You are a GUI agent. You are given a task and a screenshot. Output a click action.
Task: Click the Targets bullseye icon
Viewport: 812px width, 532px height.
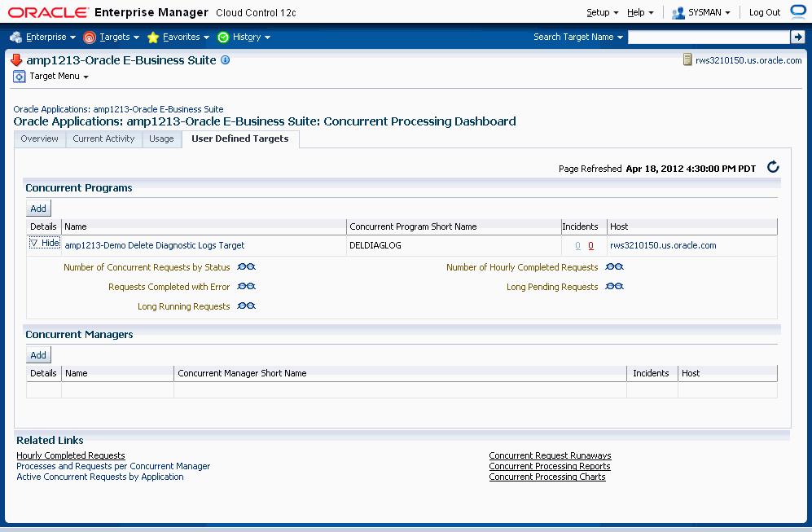pyautogui.click(x=90, y=37)
